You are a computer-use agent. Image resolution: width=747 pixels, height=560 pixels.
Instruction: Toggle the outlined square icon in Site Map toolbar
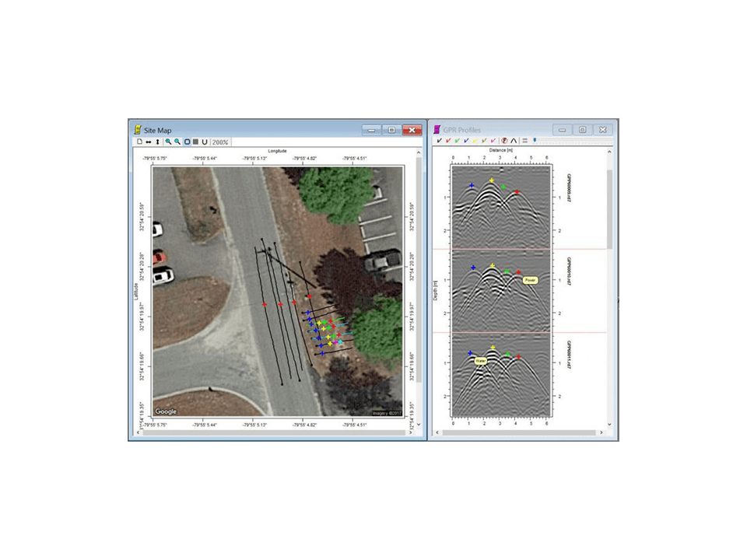tap(188, 142)
